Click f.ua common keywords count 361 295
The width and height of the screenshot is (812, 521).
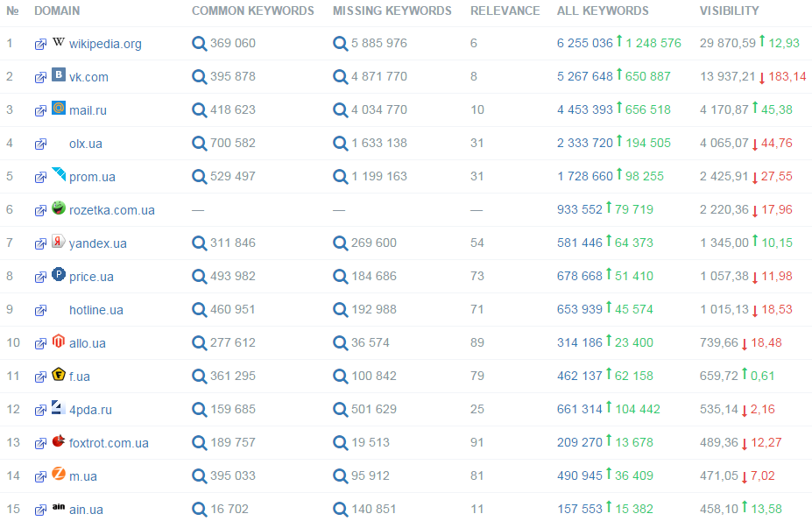[x=232, y=377]
